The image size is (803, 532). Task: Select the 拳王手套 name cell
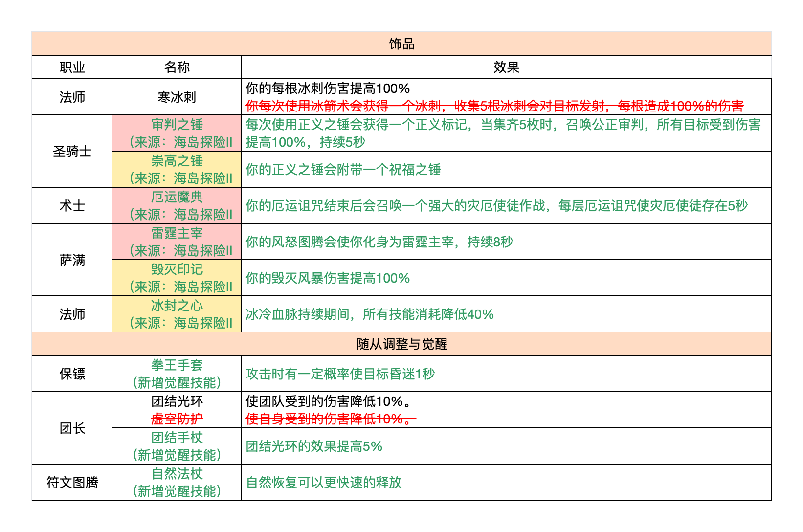[x=177, y=374]
